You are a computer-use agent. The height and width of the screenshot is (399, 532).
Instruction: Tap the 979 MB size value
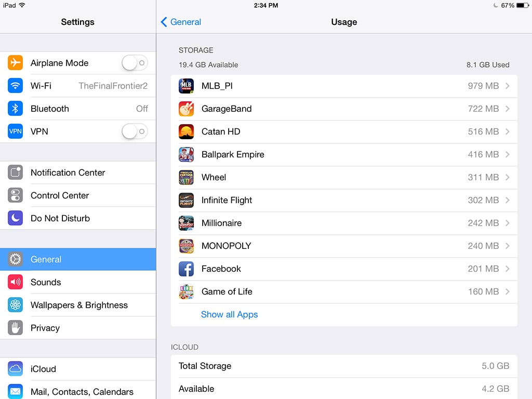[x=483, y=86]
